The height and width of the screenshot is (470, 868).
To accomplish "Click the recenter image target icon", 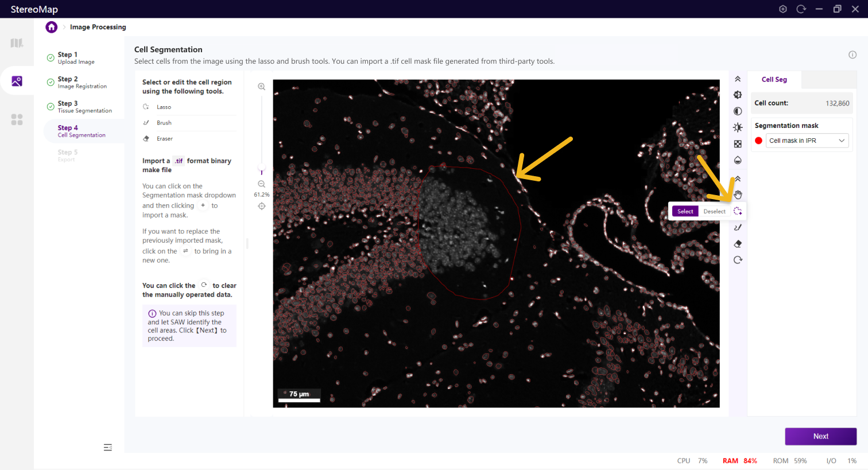I will pyautogui.click(x=262, y=206).
